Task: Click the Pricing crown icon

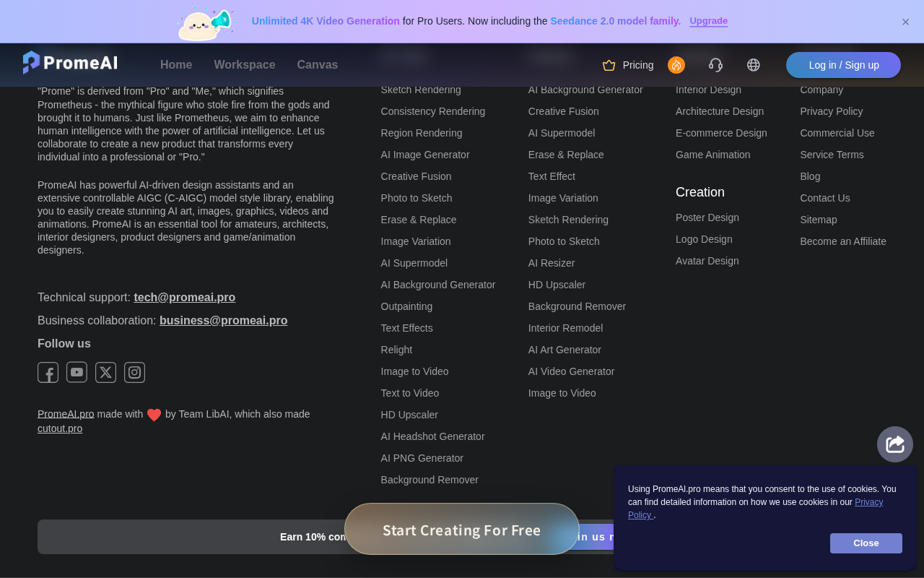Action: [609, 65]
